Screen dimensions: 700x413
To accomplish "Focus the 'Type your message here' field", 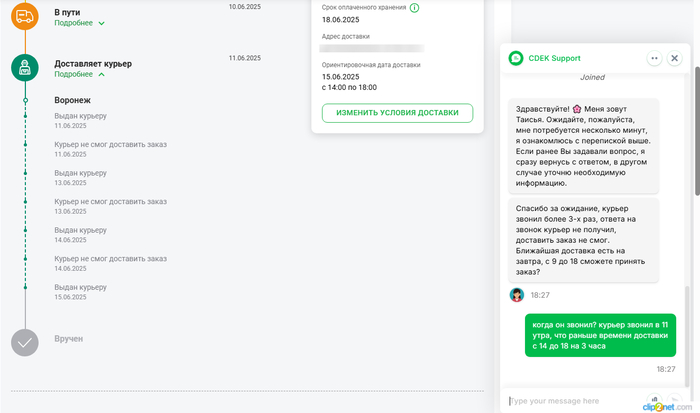I will pyautogui.click(x=580, y=400).
